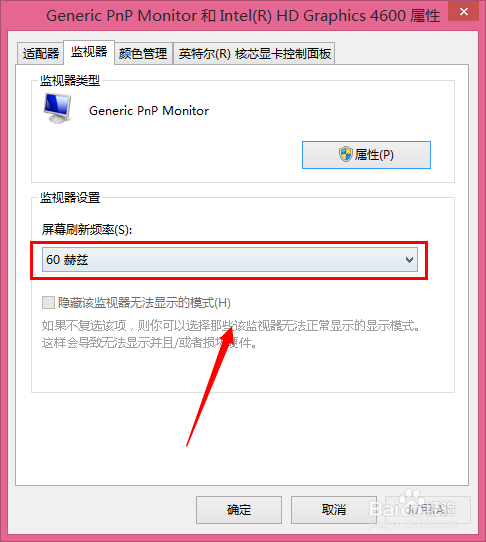The image size is (486, 542).
Task: Open 英特尔(R) 核芯显卡控制面板 tab
Action: pyautogui.click(x=254, y=54)
